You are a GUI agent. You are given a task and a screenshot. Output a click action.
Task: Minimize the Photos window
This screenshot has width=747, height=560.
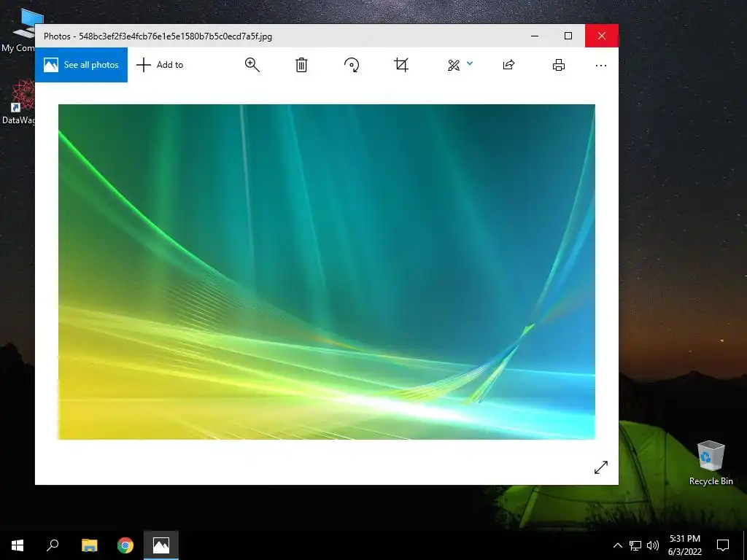coord(535,36)
